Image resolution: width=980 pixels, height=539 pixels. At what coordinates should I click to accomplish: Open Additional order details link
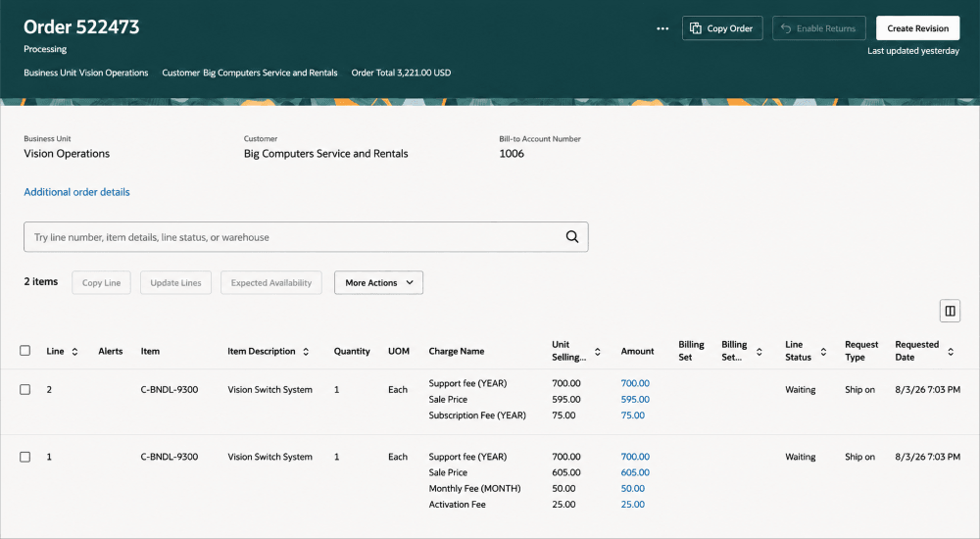coord(76,192)
